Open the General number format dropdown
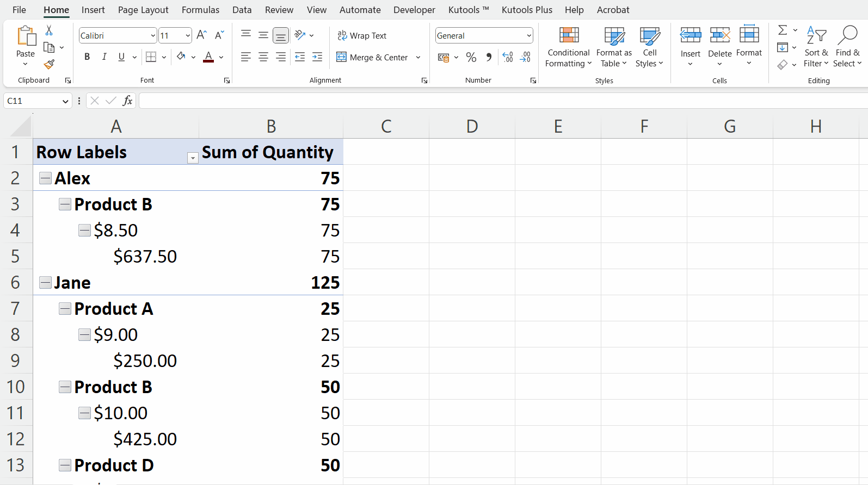Image resolution: width=868 pixels, height=485 pixels. point(529,35)
